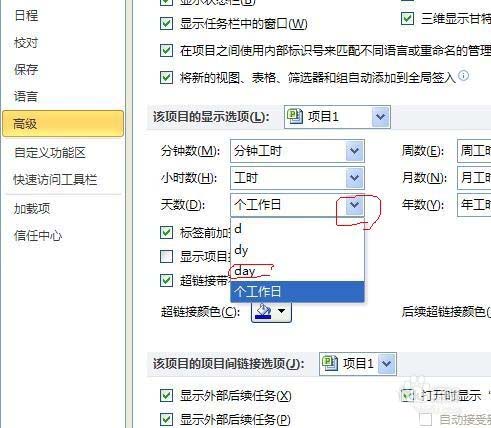Image resolution: width=491 pixels, height=428 pixels.
Task: Click the info icon after 全局签入 text
Action: click(463, 76)
